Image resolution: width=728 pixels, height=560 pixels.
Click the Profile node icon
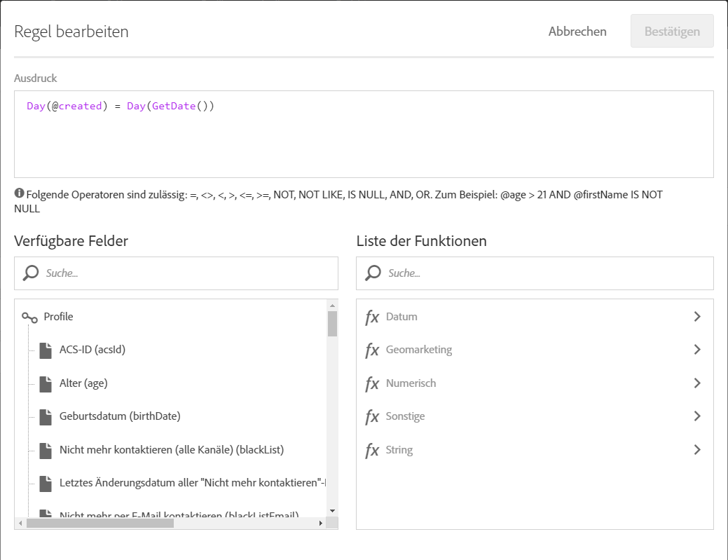tap(29, 317)
